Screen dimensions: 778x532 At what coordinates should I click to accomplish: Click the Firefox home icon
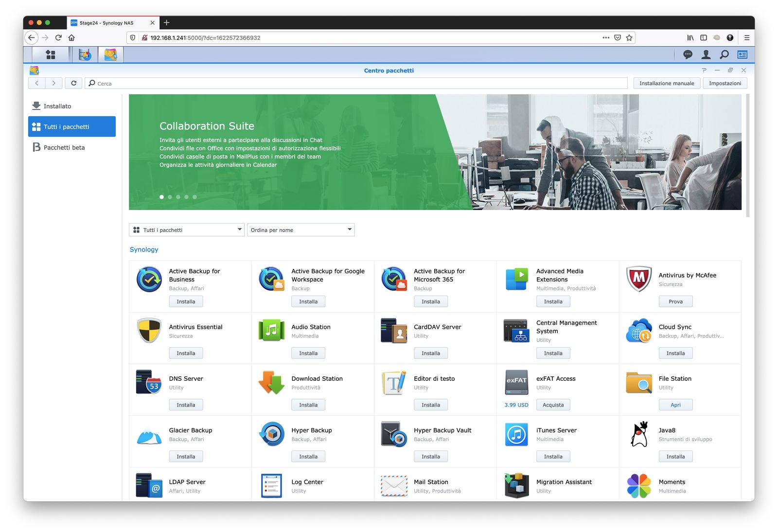click(x=71, y=37)
